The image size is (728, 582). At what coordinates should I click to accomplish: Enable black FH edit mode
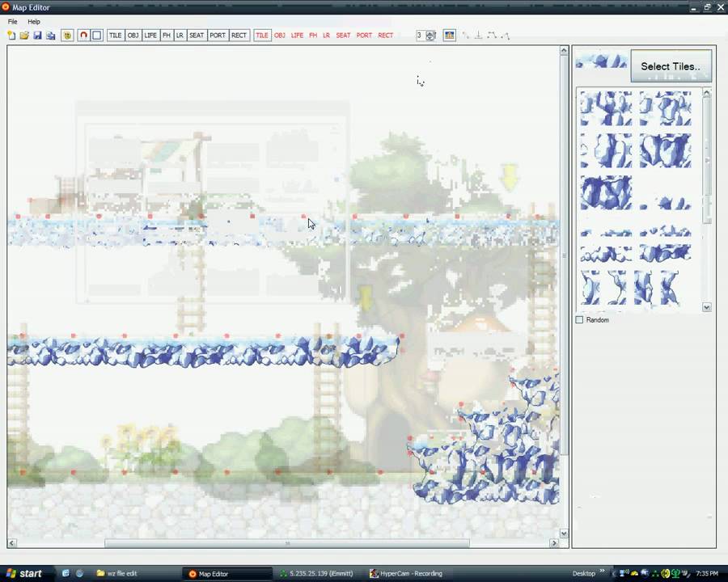(x=167, y=36)
